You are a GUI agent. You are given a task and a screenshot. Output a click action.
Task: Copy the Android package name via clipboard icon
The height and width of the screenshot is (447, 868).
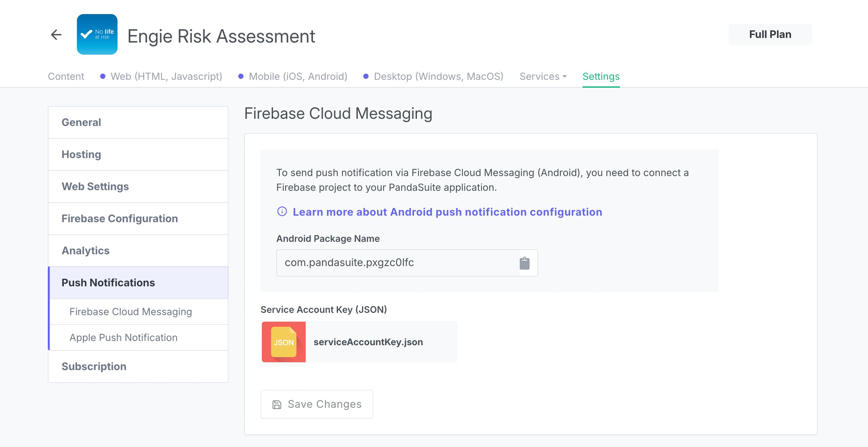(x=524, y=262)
